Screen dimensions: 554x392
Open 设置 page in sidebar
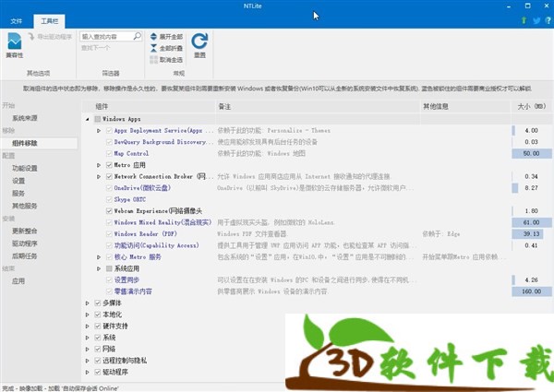pyautogui.click(x=18, y=181)
